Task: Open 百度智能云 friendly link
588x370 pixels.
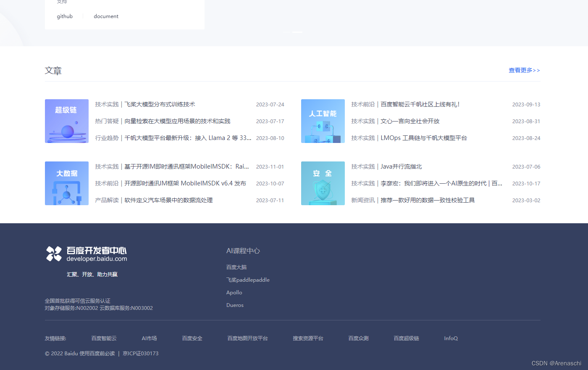Action: [104, 338]
